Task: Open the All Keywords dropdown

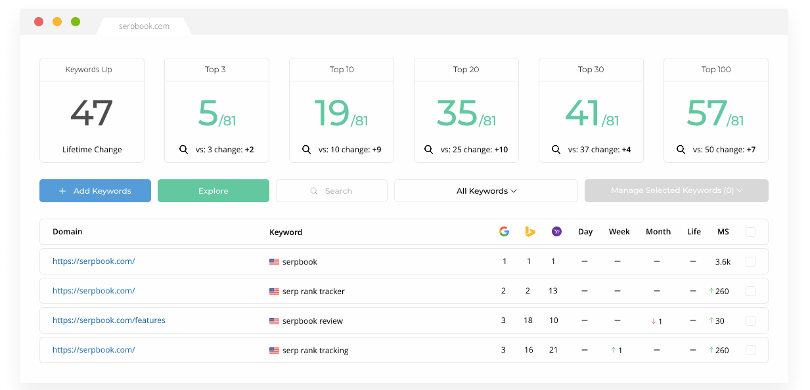Action: (x=486, y=191)
